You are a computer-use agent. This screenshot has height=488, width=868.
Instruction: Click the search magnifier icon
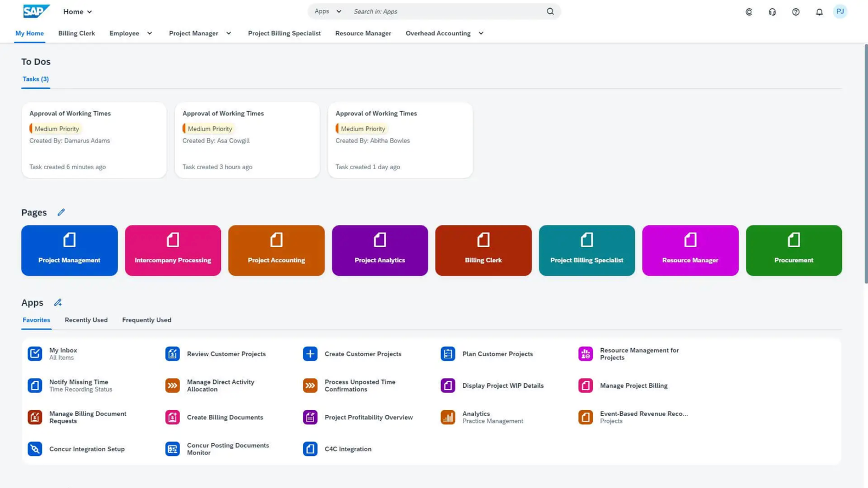click(x=550, y=11)
